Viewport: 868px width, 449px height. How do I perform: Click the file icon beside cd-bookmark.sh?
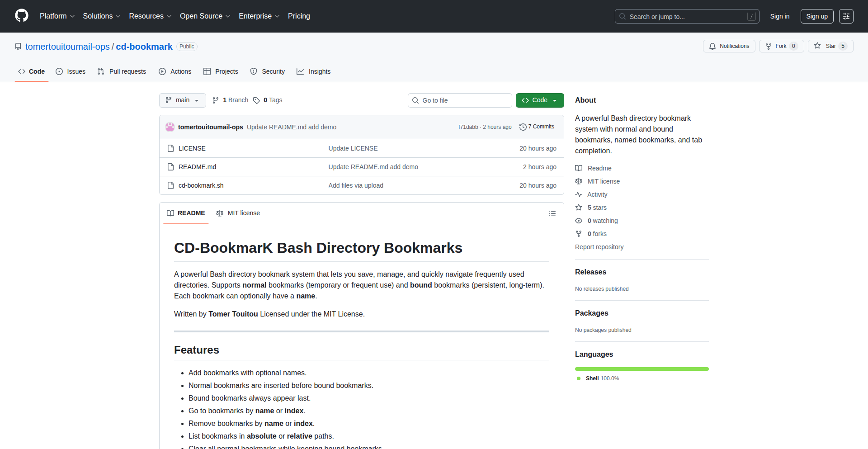170,185
